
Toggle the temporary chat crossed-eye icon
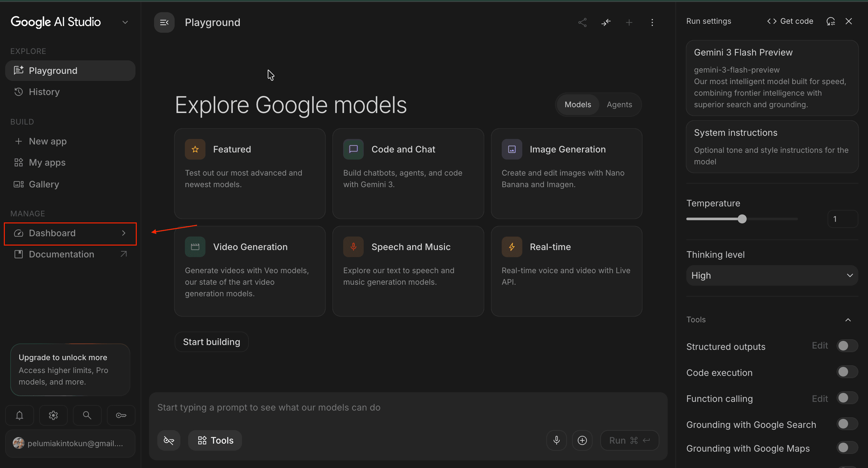169,440
